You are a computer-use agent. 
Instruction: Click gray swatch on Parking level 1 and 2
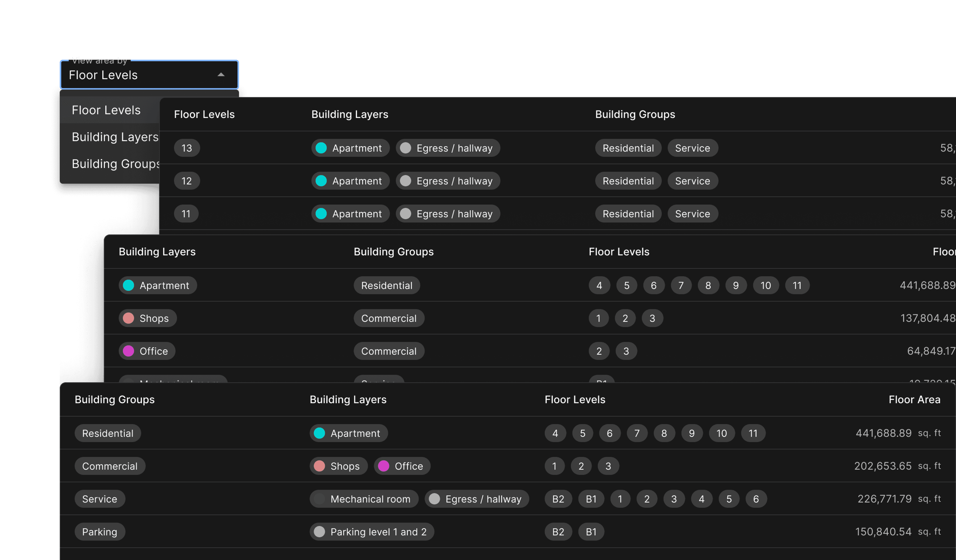point(319,532)
